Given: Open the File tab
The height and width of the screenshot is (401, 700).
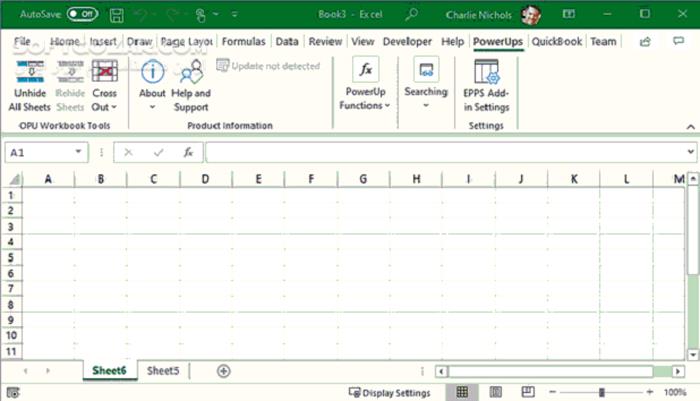Looking at the screenshot, I should (22, 42).
